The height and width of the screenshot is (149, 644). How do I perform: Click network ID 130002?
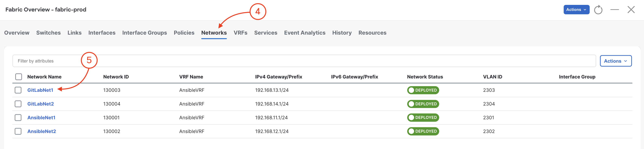(112, 131)
